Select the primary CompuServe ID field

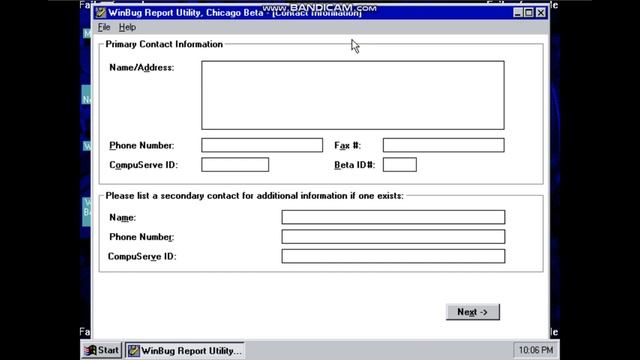click(235, 164)
